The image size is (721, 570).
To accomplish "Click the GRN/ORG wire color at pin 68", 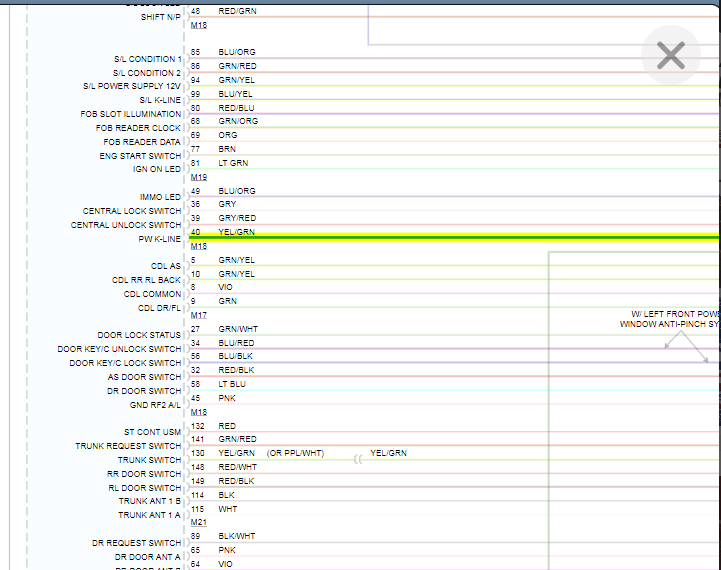I will [238, 121].
